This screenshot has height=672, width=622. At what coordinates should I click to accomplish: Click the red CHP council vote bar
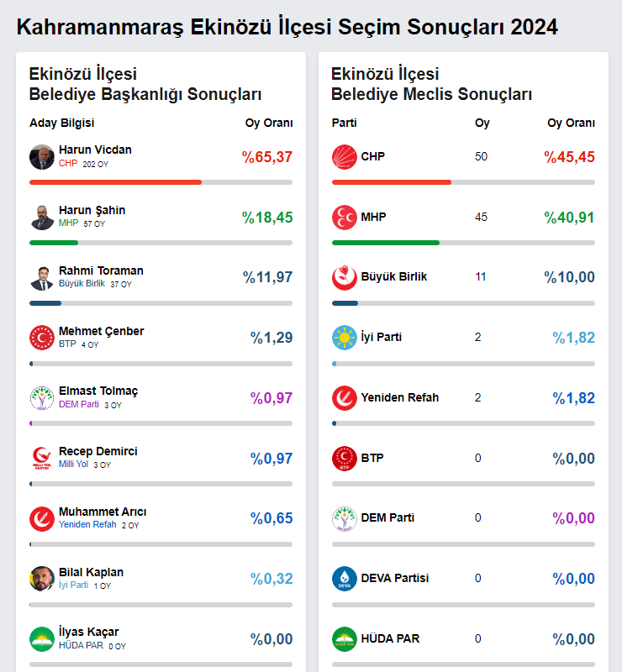tap(392, 181)
